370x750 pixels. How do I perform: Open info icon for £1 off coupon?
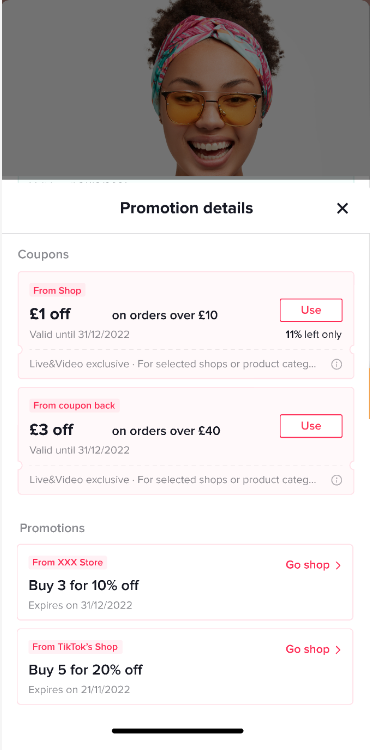pos(337,364)
